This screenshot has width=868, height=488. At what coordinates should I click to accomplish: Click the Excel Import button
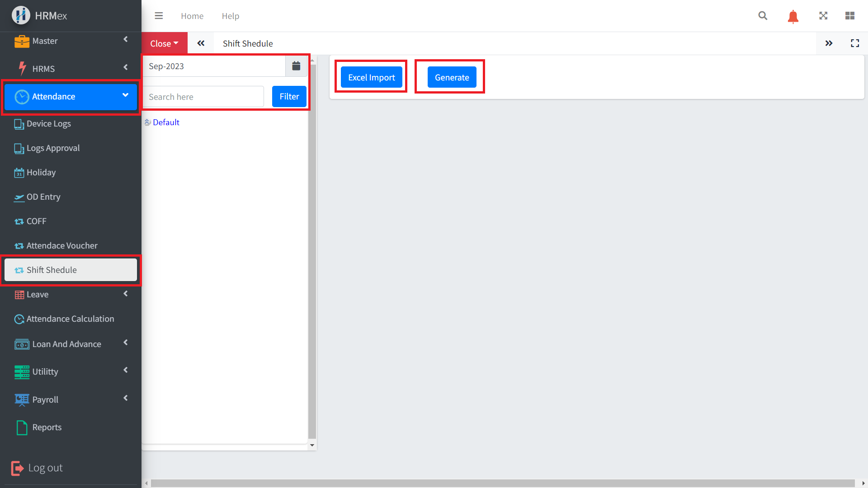click(x=371, y=77)
